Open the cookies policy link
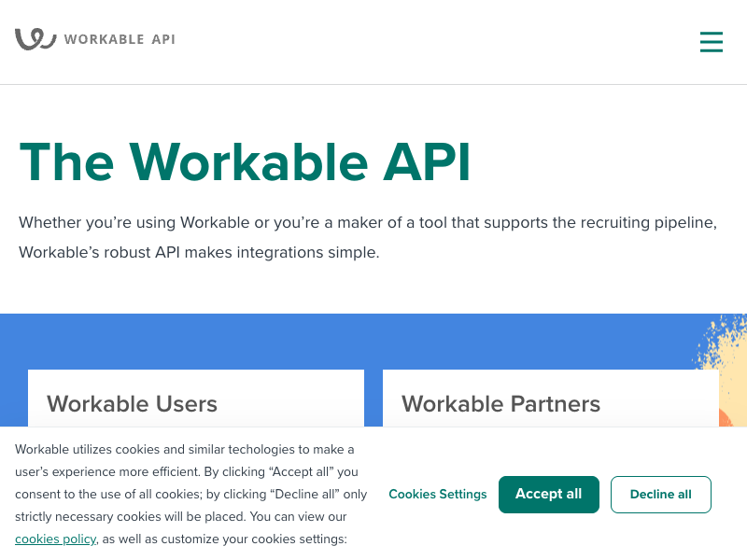The width and height of the screenshot is (747, 560). (55, 539)
